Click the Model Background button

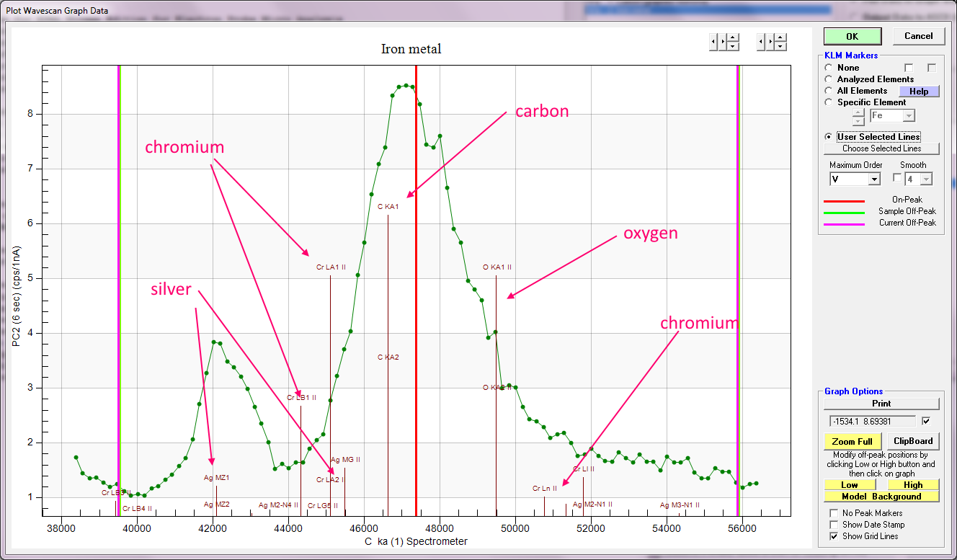(882, 497)
